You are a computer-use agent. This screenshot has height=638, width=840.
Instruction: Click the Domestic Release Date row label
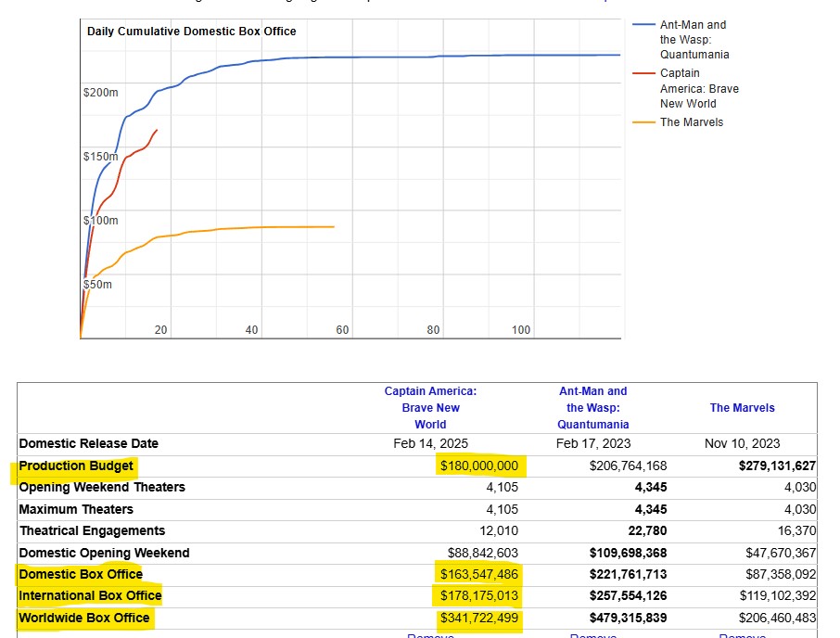coord(89,443)
